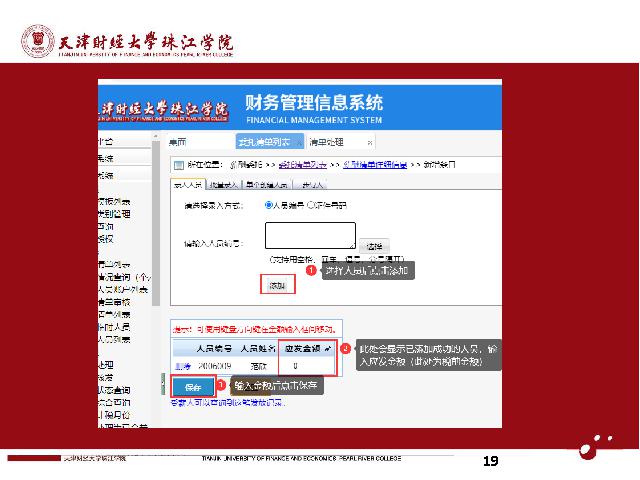640x480 pixels.
Task: Click the 人员姓名 column header
Action: click(x=258, y=349)
